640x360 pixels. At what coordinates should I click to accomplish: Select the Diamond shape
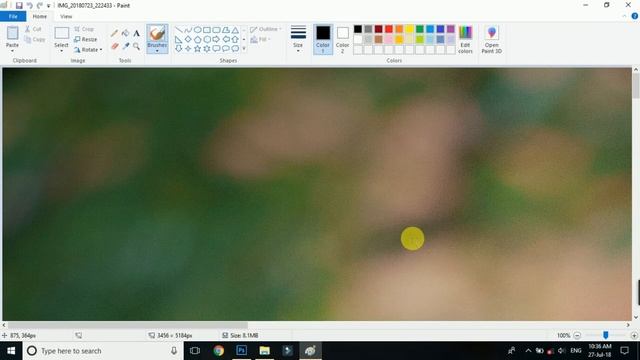188,39
